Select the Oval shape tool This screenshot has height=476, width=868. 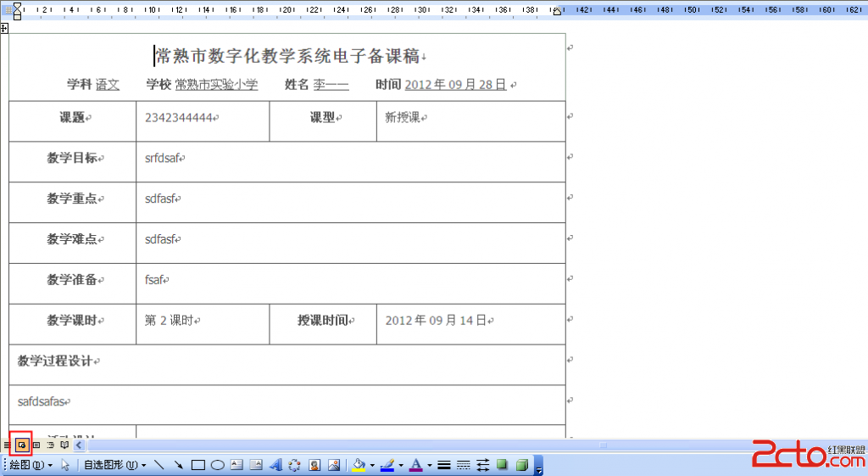(218, 465)
